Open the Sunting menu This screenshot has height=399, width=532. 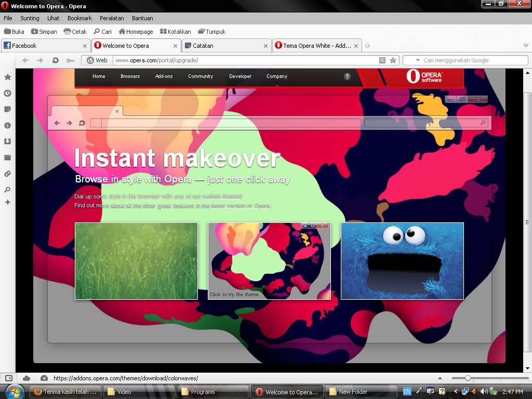(x=30, y=18)
